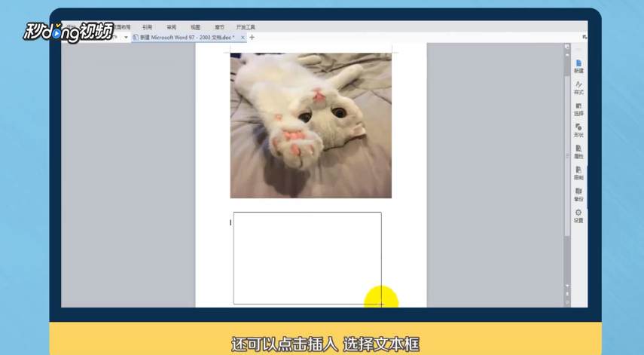The image size is (644, 355).
Task: Open the 设置 (Settings) gear in sidebar
Action: tap(578, 216)
